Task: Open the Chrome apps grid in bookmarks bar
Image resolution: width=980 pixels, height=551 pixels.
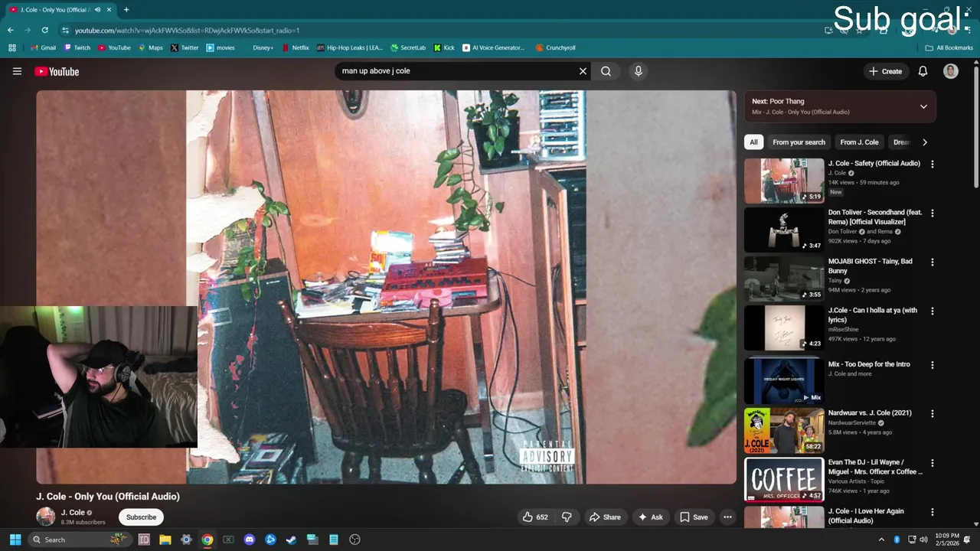Action: 11,47
